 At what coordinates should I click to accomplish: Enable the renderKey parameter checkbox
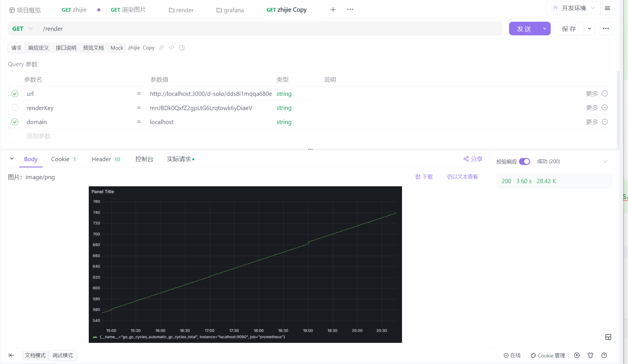tap(15, 108)
